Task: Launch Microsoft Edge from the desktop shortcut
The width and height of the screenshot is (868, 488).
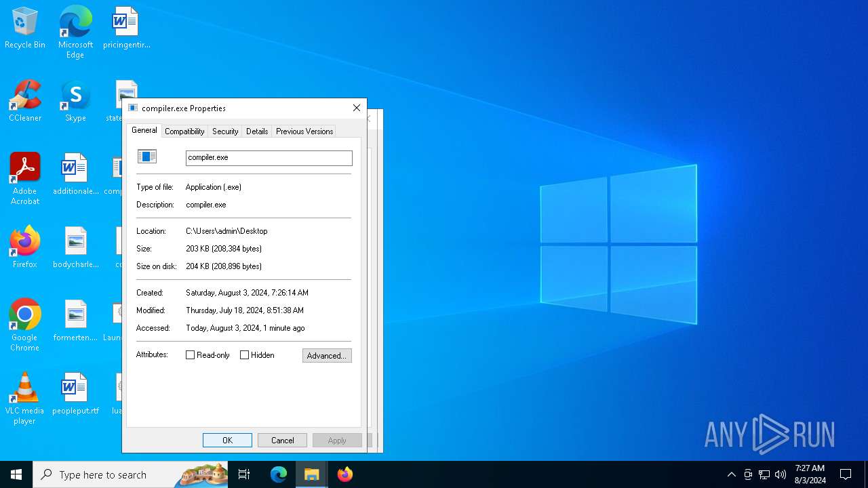Action: coord(75,33)
